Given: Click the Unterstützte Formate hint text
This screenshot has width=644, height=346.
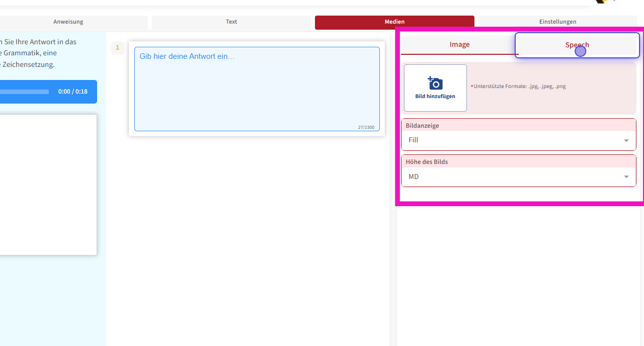Looking at the screenshot, I should pyautogui.click(x=519, y=86).
